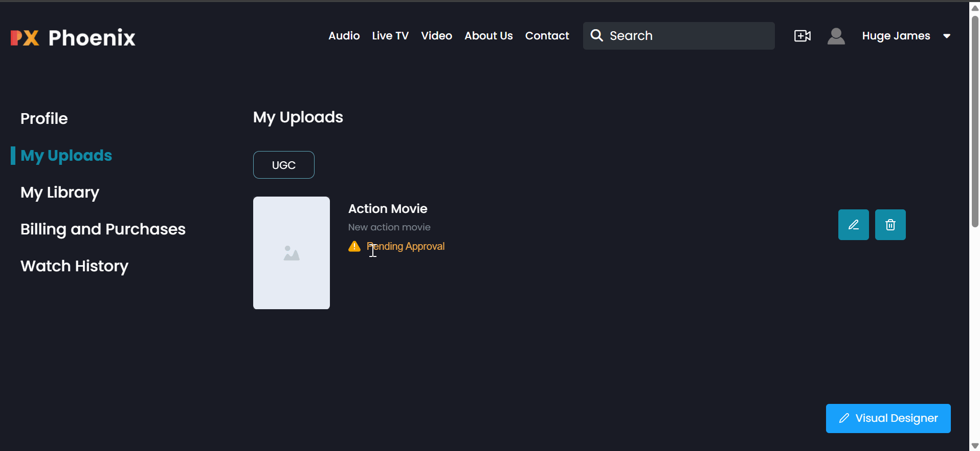Select the UGC filter button
Viewport: 980px width, 451px height.
284,165
